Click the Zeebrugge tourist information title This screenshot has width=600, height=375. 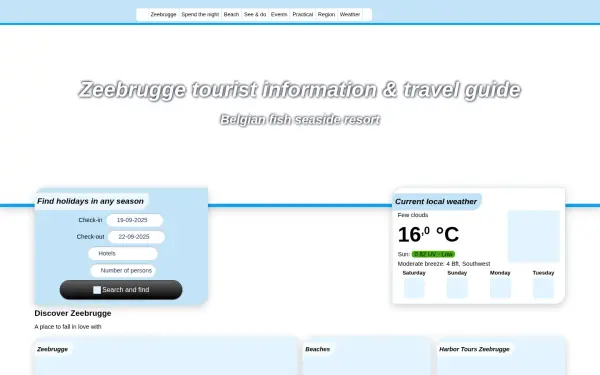pyautogui.click(x=300, y=90)
